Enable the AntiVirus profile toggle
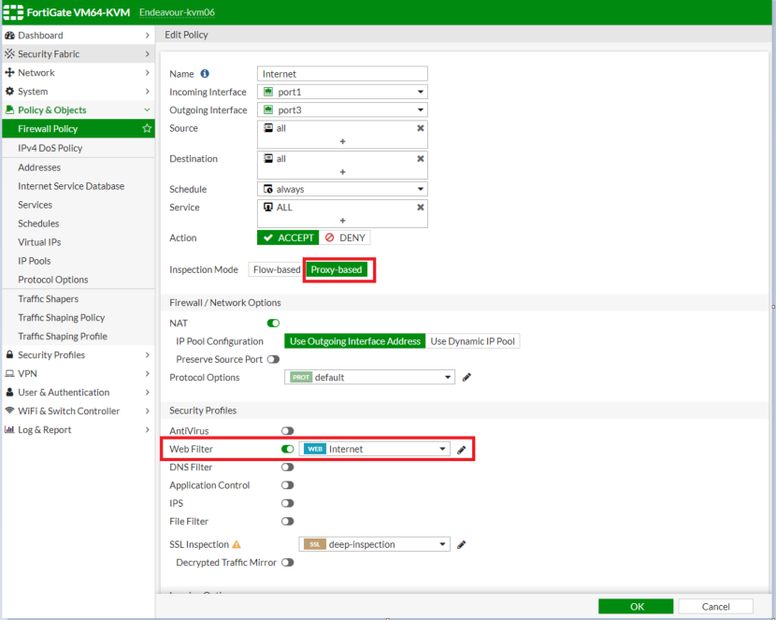This screenshot has height=620, width=776. (x=288, y=431)
